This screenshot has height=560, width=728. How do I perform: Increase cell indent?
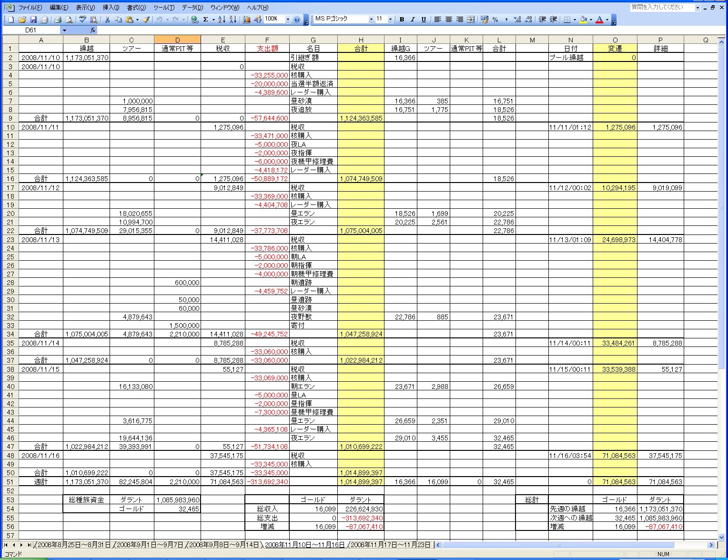pyautogui.click(x=553, y=20)
